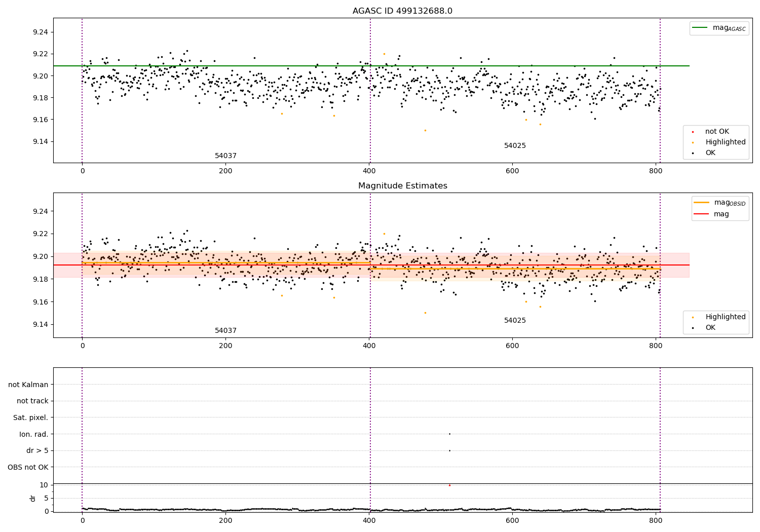Click the green mag AGASC line in top plot
Image resolution: width=760 pixels, height=532 pixels.
(371, 66)
